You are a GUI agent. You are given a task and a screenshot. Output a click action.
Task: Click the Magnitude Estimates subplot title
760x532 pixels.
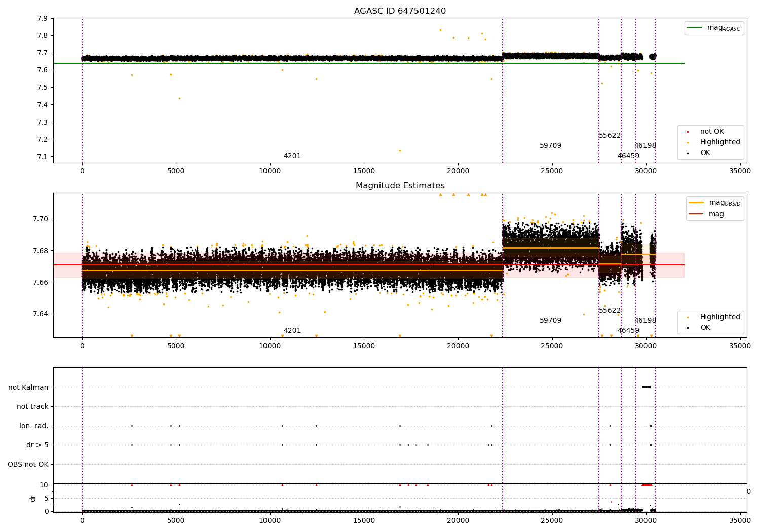[x=400, y=186]
